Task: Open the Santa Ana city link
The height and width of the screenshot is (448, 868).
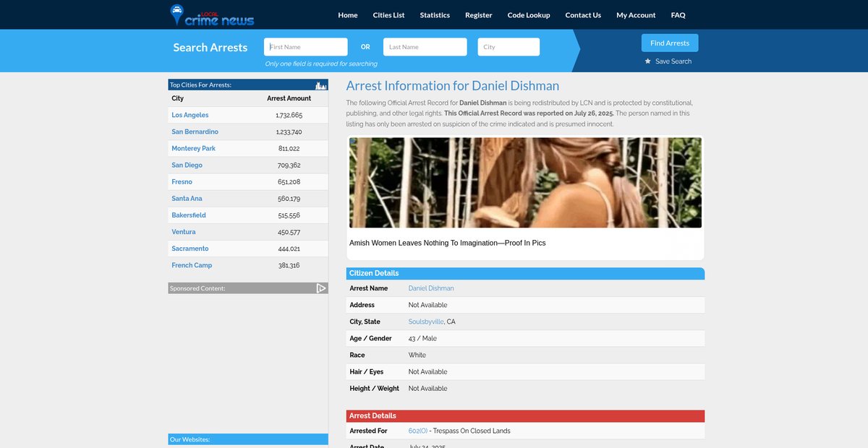Action: point(187,198)
